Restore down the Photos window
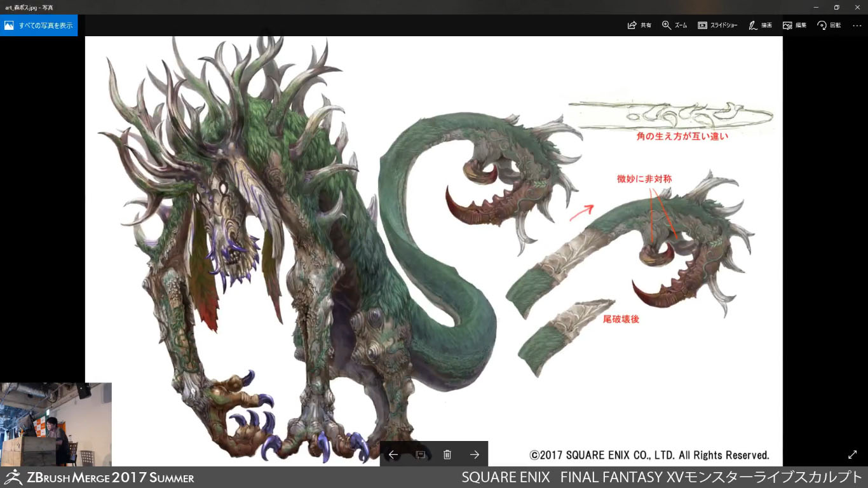 point(837,7)
